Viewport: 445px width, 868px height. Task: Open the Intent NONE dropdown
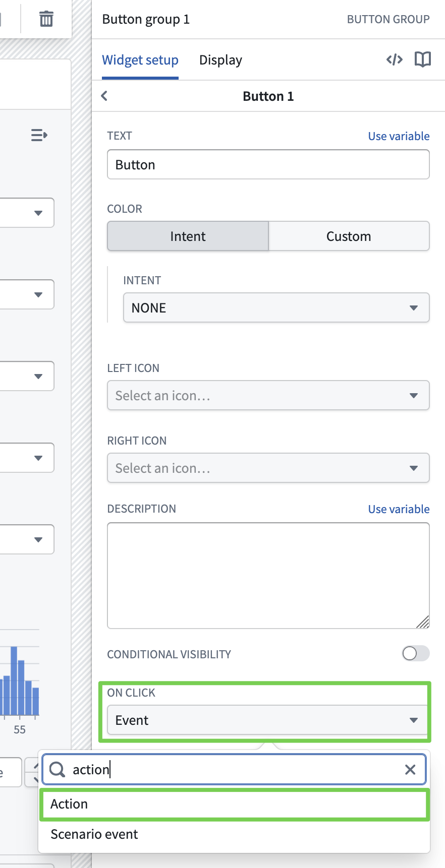(x=276, y=307)
